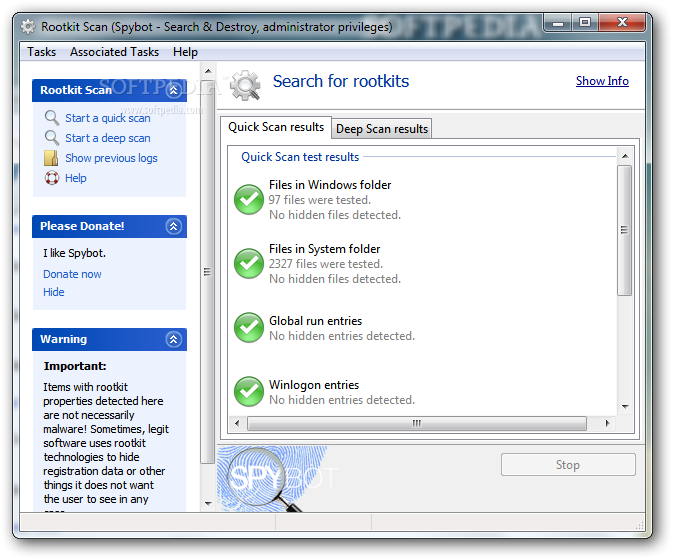Click the magnifier icon beside Start a quick scan

pos(52,118)
